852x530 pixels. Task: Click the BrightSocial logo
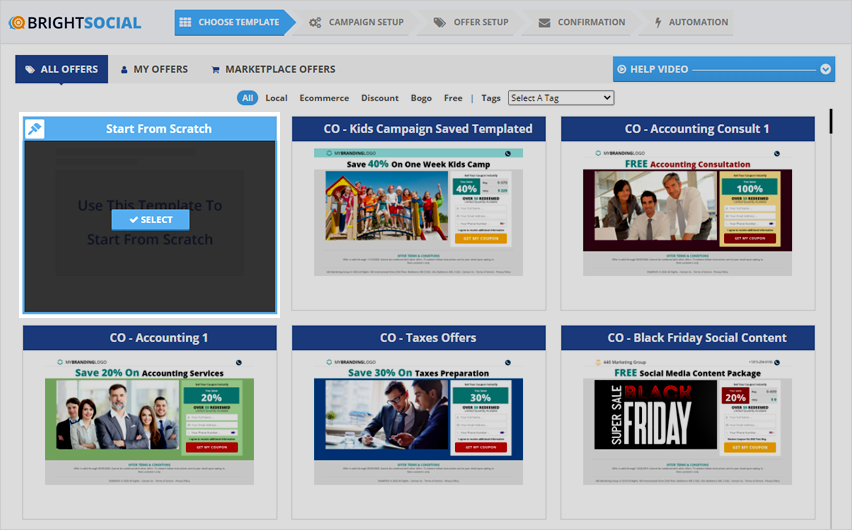[x=76, y=22]
